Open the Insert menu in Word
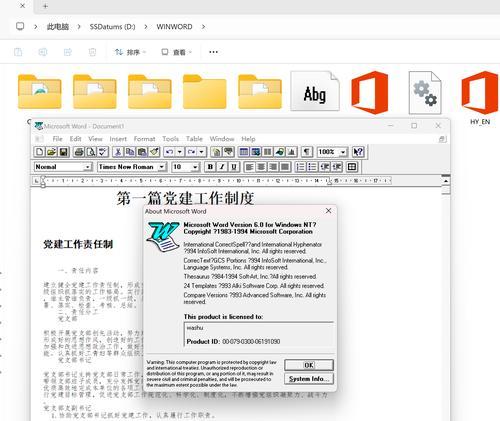 click(x=118, y=139)
